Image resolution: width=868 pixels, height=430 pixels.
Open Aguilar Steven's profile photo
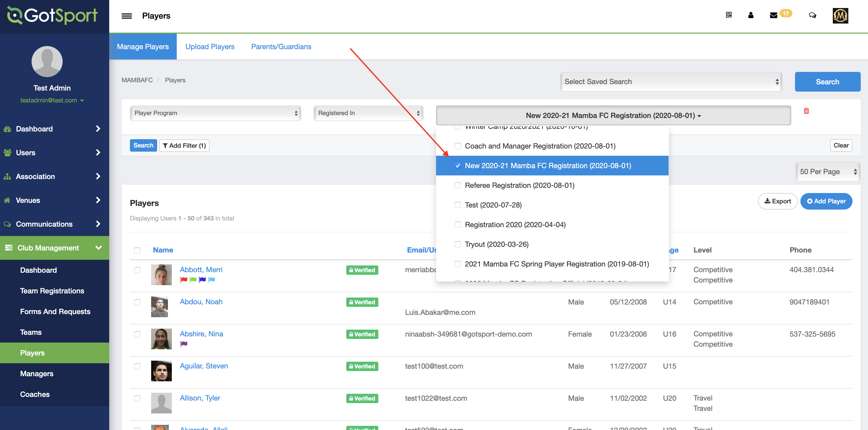pos(161,371)
